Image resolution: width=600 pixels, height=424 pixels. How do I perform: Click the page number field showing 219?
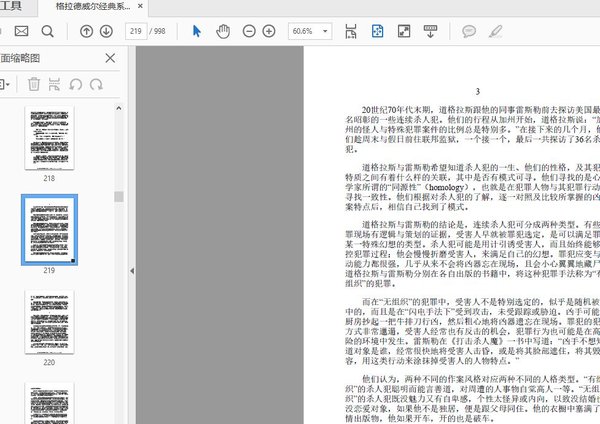tap(138, 31)
